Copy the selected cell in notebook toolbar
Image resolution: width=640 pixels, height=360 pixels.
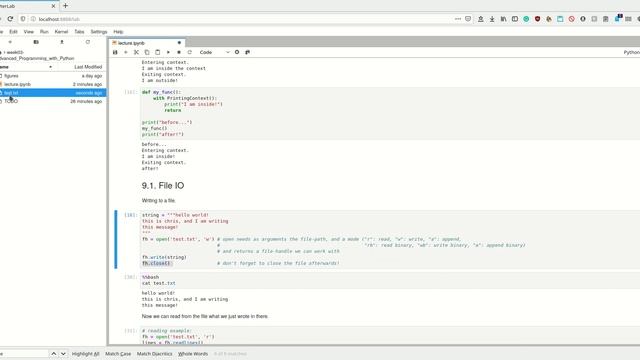point(147,52)
